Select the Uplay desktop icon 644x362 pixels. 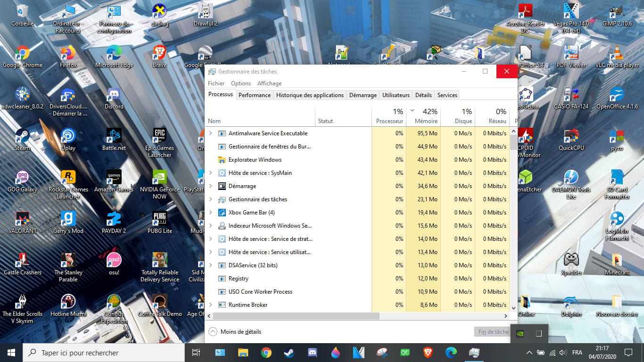coord(68,140)
